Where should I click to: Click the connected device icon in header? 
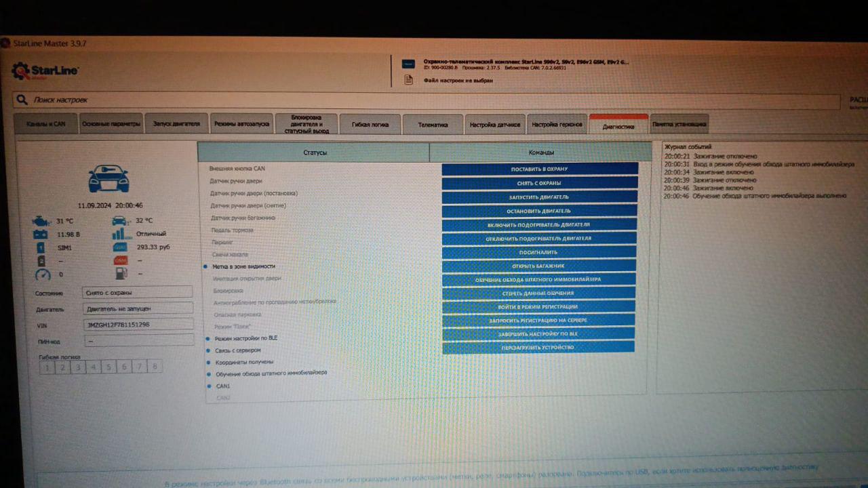click(x=408, y=64)
